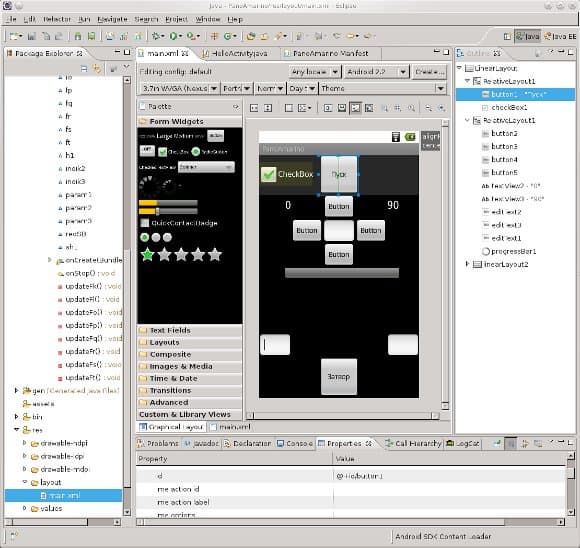Click Collapse All icon in Package Explorer
The height and width of the screenshot is (548, 580).
click(x=84, y=68)
